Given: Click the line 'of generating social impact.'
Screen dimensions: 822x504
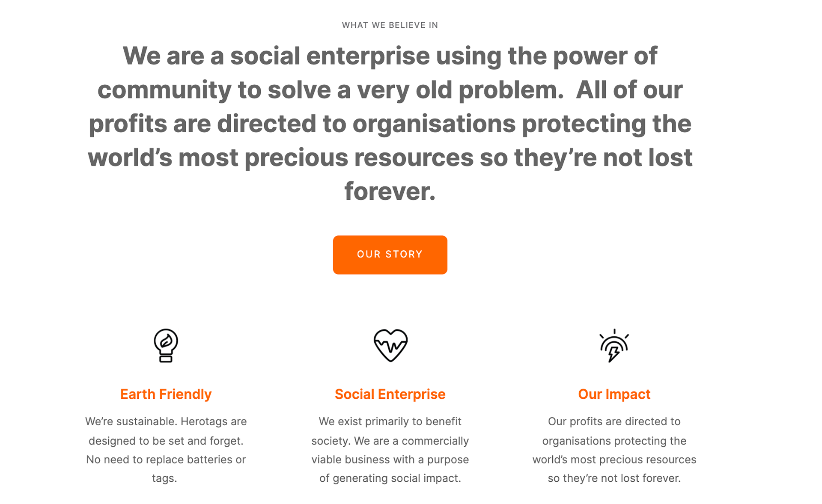Looking at the screenshot, I should tap(390, 478).
